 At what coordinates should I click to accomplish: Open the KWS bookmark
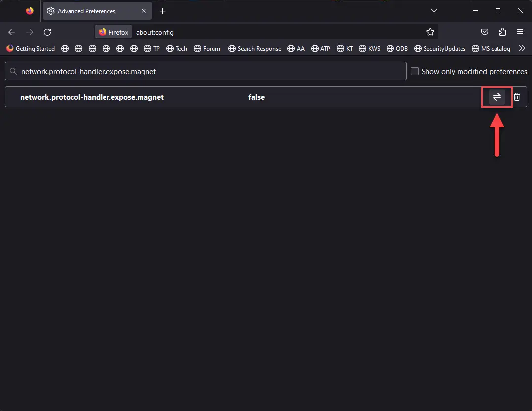[x=370, y=48]
